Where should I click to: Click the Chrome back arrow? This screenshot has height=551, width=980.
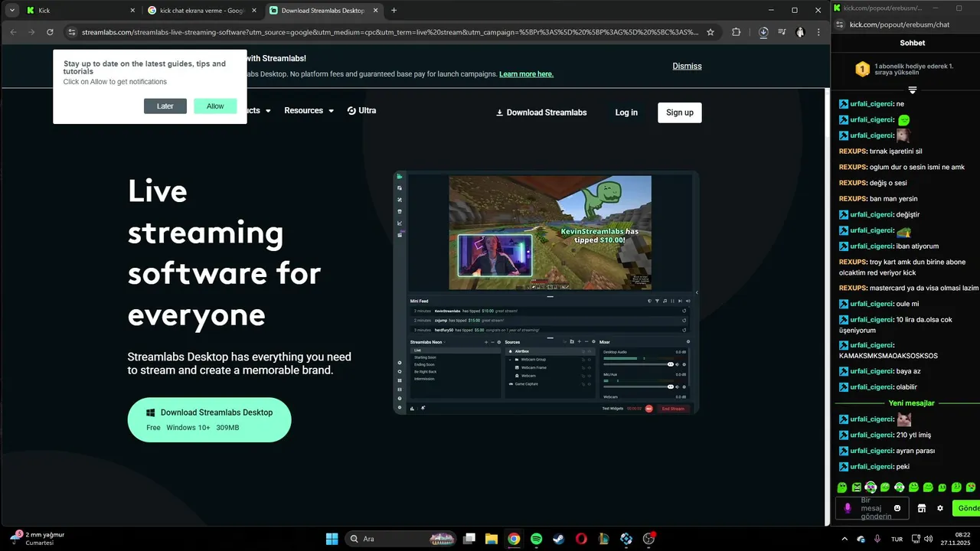click(13, 32)
